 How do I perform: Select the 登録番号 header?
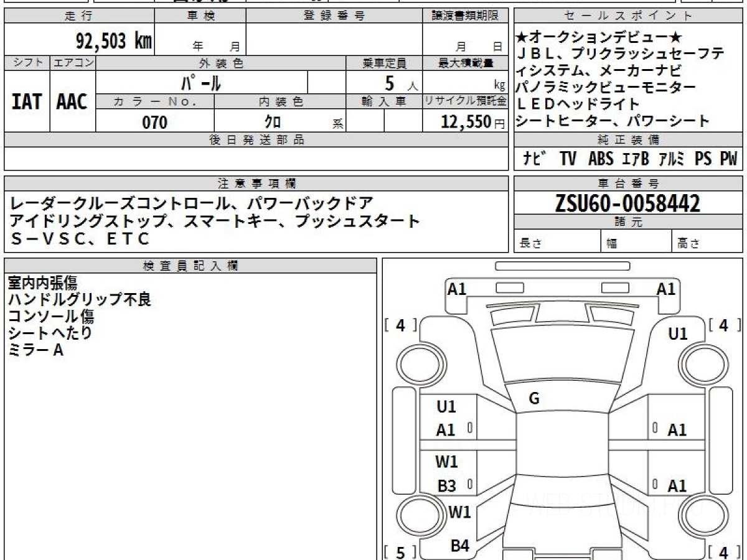[x=334, y=16]
